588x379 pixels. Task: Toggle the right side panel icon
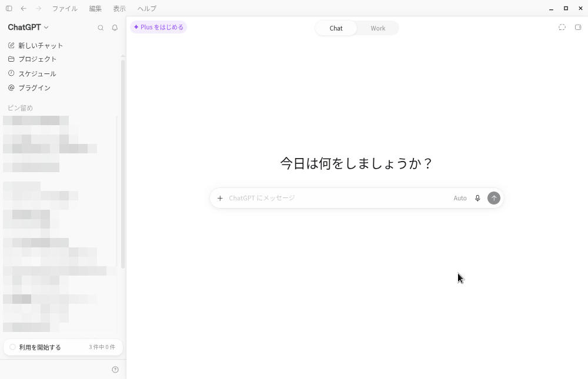coord(578,27)
